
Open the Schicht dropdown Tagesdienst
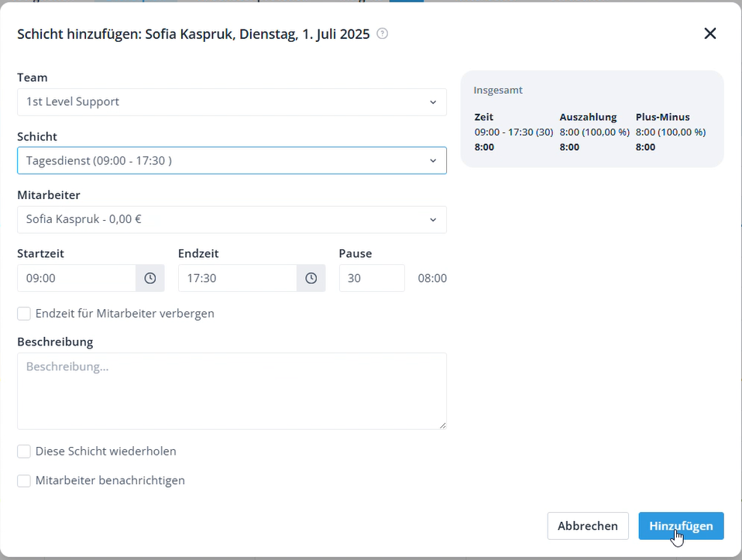232,160
